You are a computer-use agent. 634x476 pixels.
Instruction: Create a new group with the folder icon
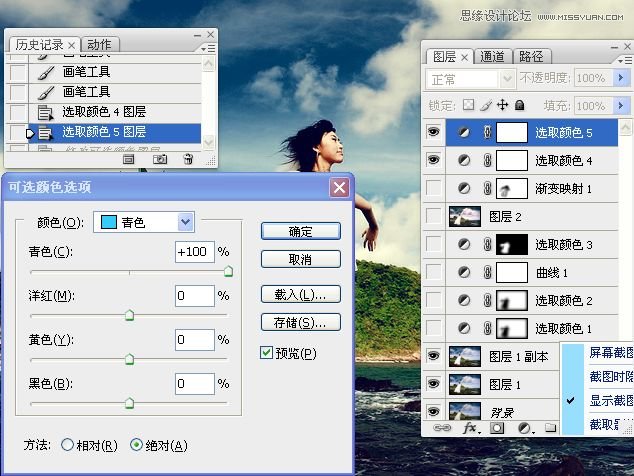click(x=550, y=428)
